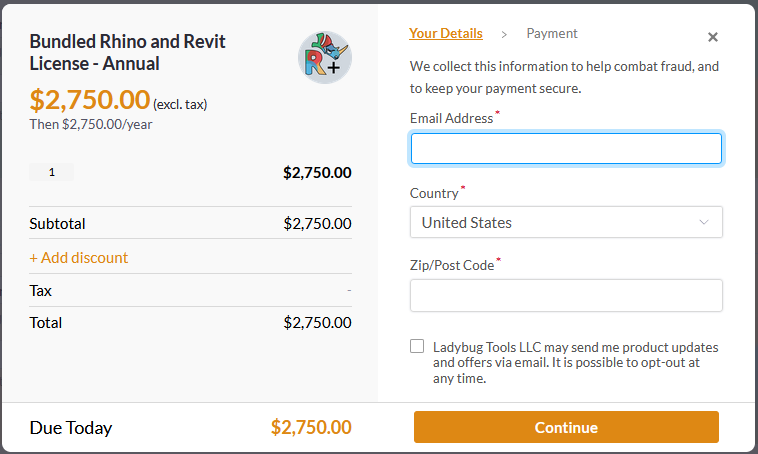Click the Due Today amount
The width and height of the screenshot is (758, 454).
click(311, 427)
